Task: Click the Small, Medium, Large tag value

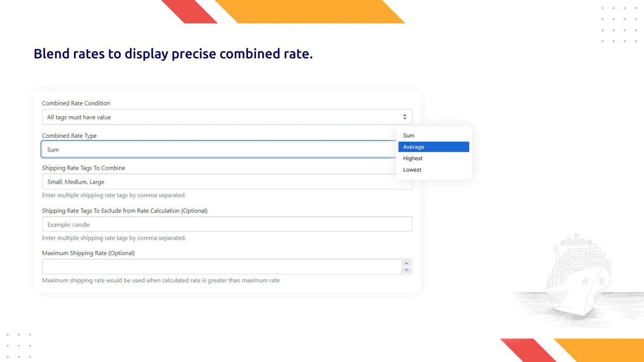Action: point(76,182)
